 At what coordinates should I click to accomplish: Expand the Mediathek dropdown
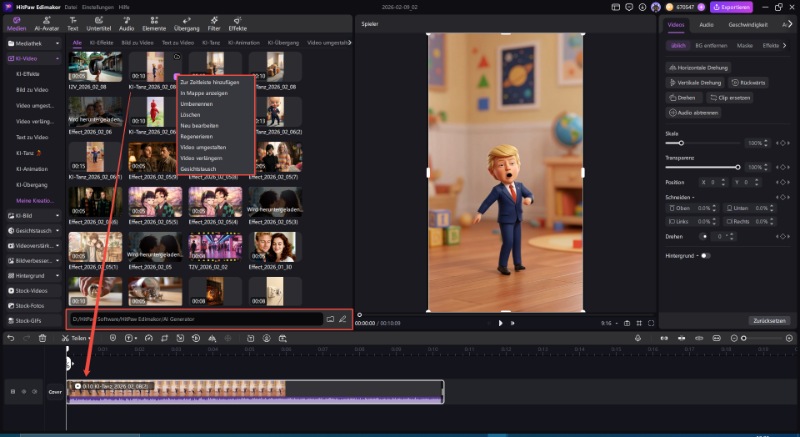coord(57,44)
